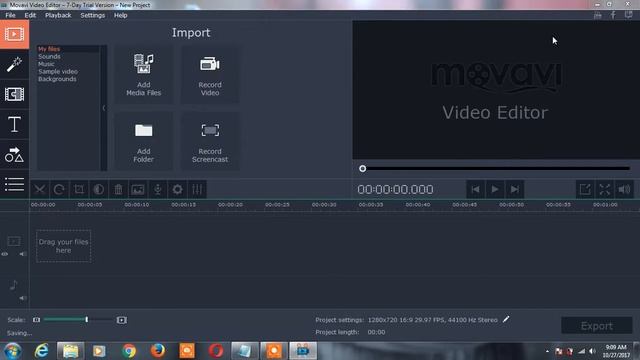The width and height of the screenshot is (640, 360).
Task: Click the preview volume speaker icon
Action: coord(624,189)
